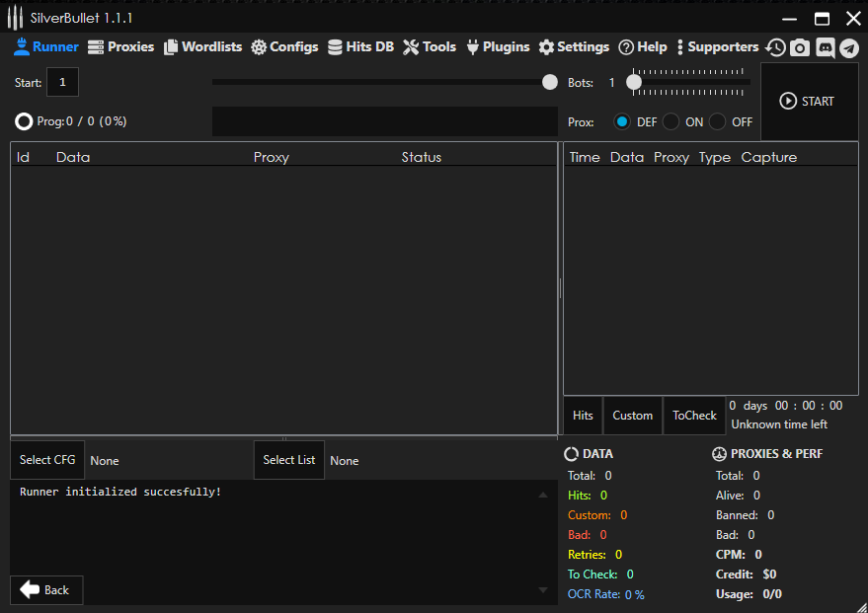This screenshot has width=868, height=613.
Task: Open the Wordlists tab
Action: [203, 47]
